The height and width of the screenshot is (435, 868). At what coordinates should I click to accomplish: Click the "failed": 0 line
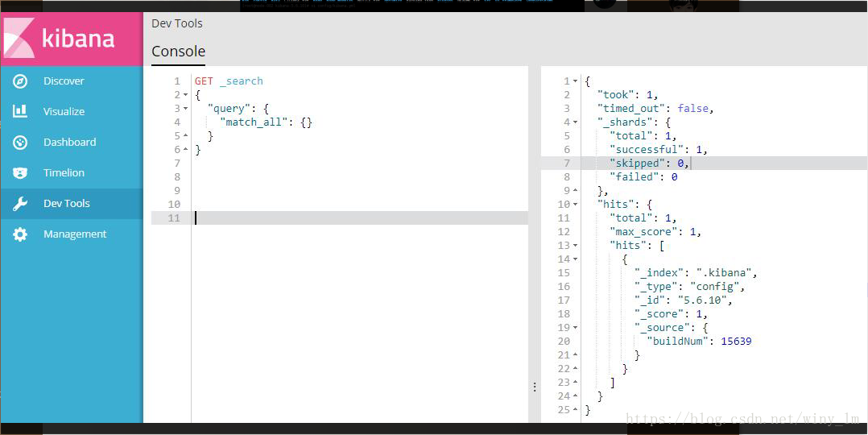pyautogui.click(x=643, y=177)
